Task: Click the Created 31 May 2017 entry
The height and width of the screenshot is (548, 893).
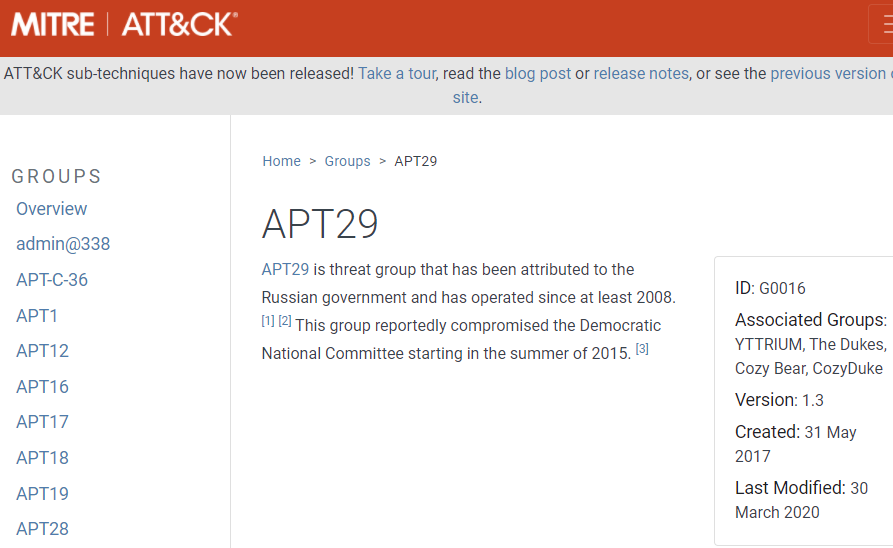Action: 796,444
